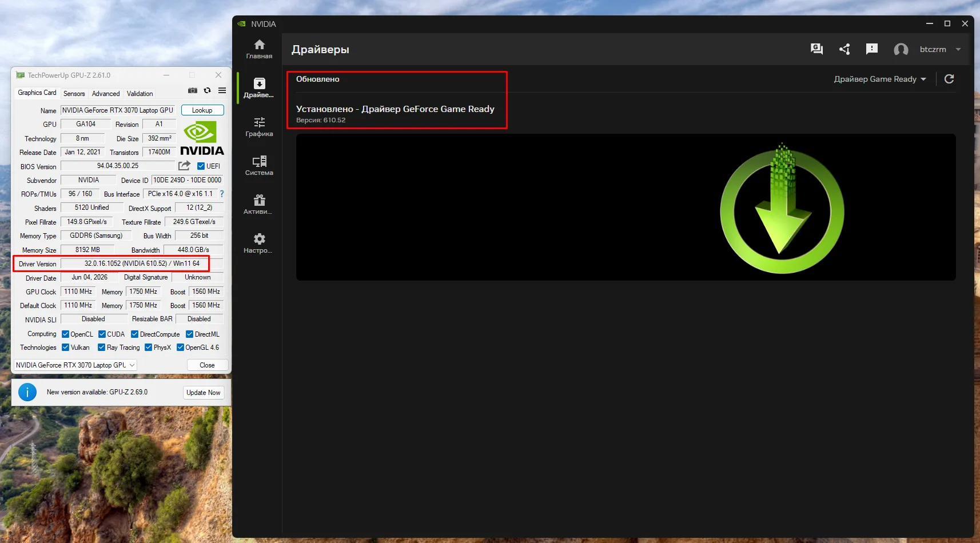The width and height of the screenshot is (980, 543).
Task: Click the Driver Date value Jun 04, 2026
Action: (89, 277)
